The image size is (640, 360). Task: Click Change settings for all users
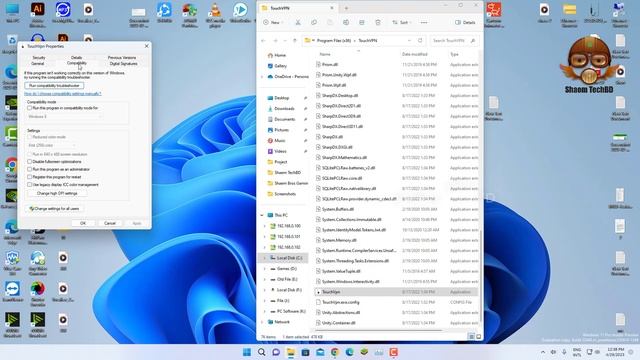55,209
